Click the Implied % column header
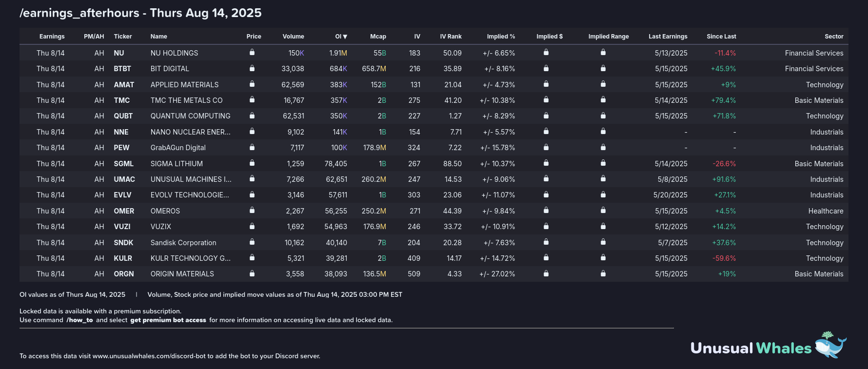 (501, 37)
